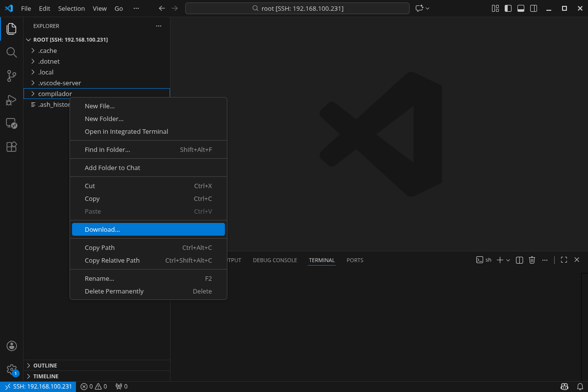Expand the .cache folder

tap(47, 50)
